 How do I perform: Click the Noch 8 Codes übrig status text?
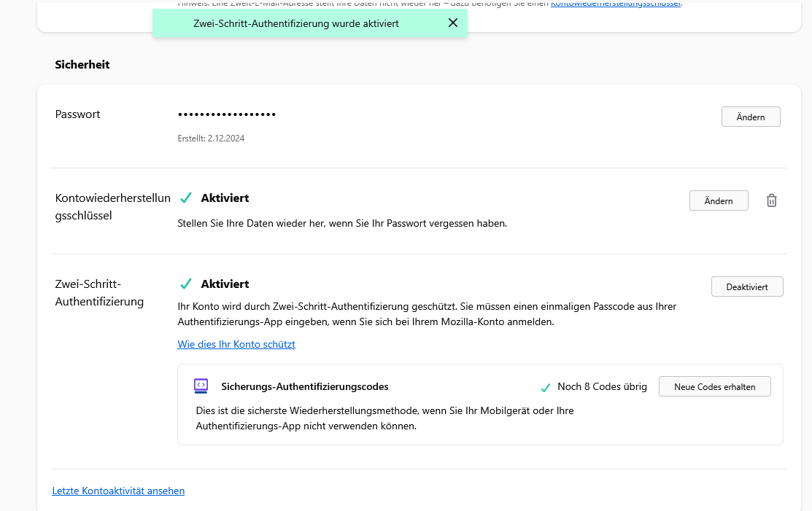tap(602, 387)
